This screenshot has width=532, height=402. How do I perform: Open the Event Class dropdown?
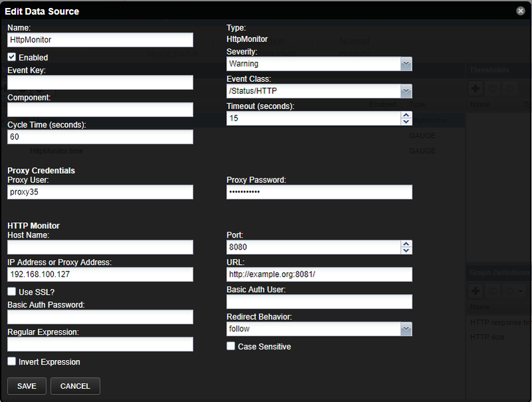tap(406, 91)
